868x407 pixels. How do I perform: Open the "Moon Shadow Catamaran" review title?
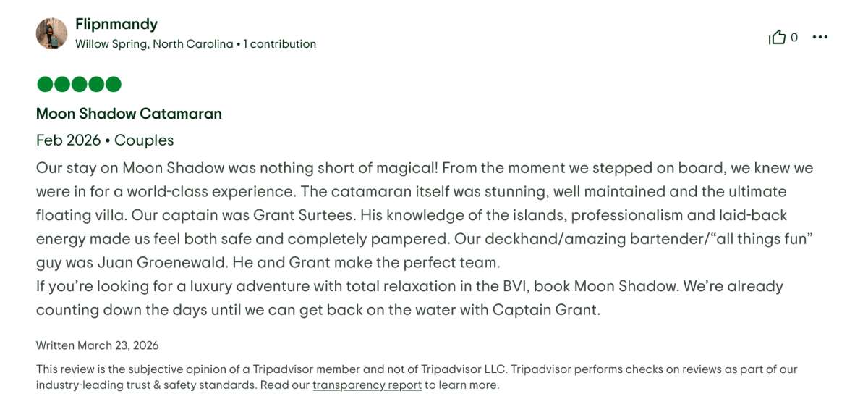[129, 114]
